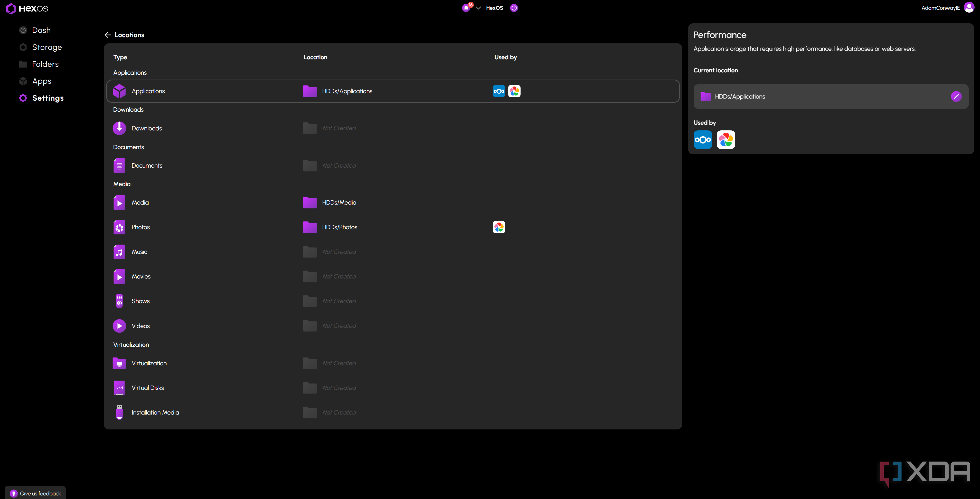This screenshot has width=980, height=499.
Task: Select the Installation Media row
Action: [x=393, y=413]
